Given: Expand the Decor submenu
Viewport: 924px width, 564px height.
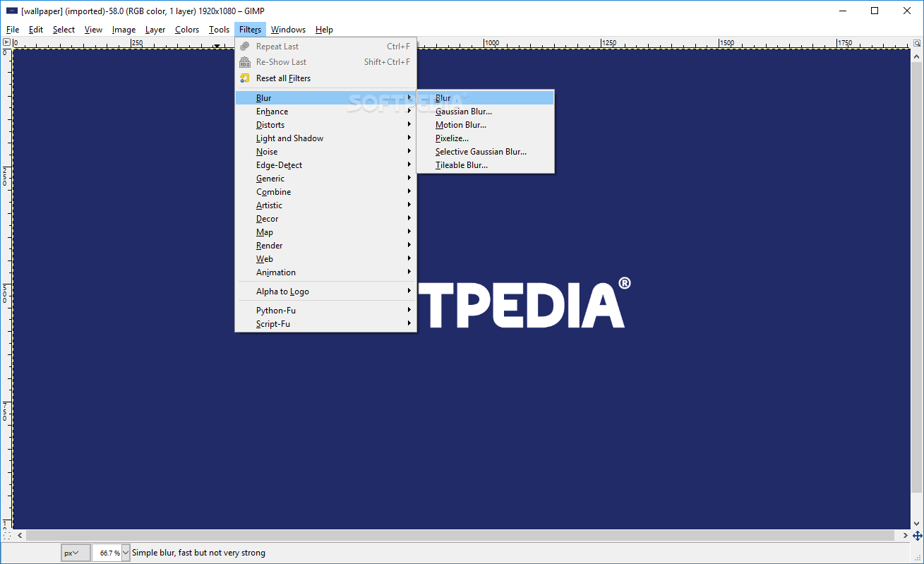Looking at the screenshot, I should pos(325,219).
